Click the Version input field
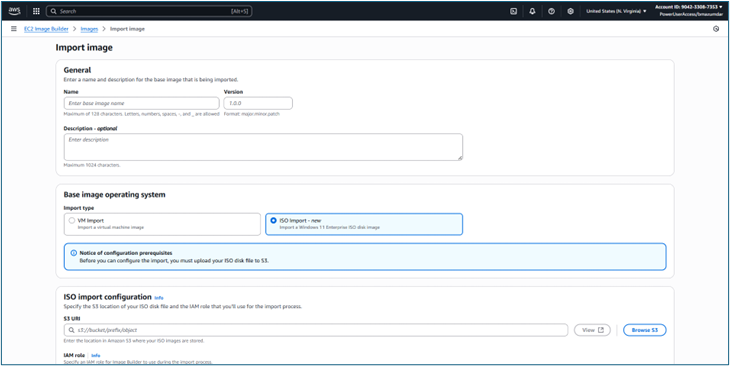The height and width of the screenshot is (366, 730). click(258, 103)
